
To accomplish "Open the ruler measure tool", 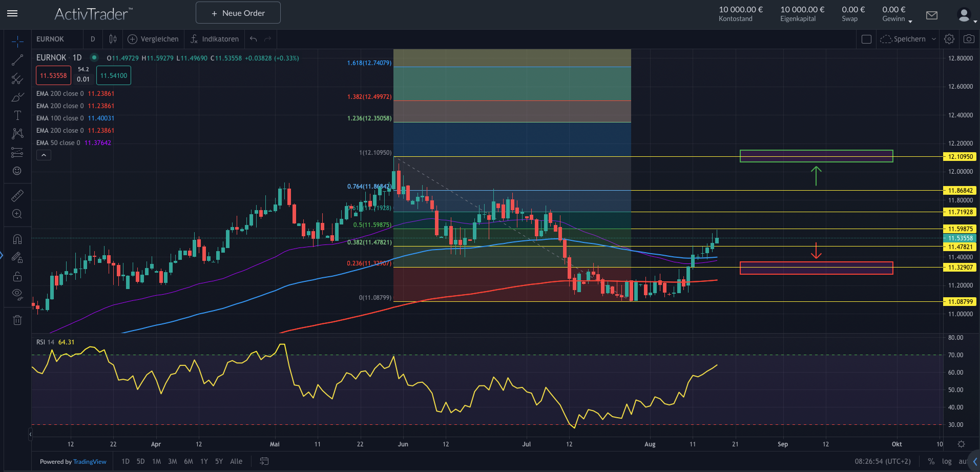I will pyautogui.click(x=17, y=195).
